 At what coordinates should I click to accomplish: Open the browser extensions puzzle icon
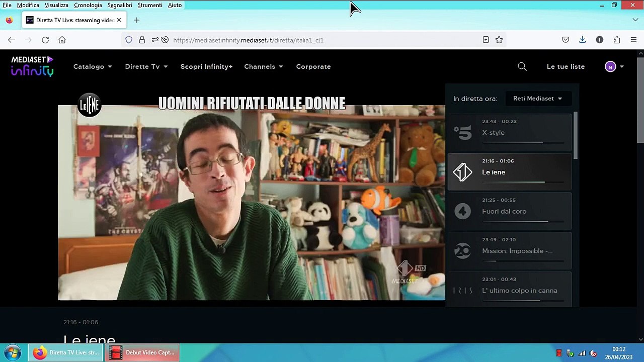tap(616, 40)
